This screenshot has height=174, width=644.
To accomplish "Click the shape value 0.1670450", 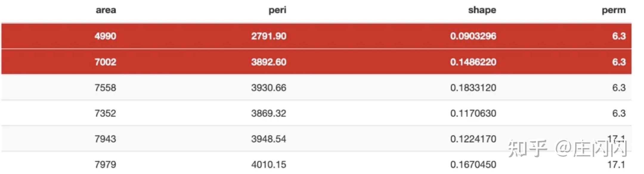I will (473, 164).
